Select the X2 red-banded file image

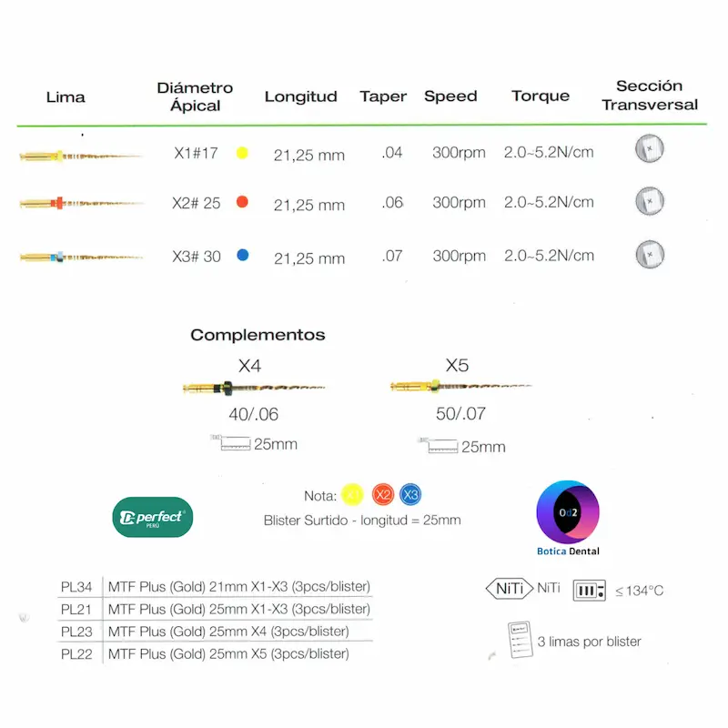click(82, 203)
